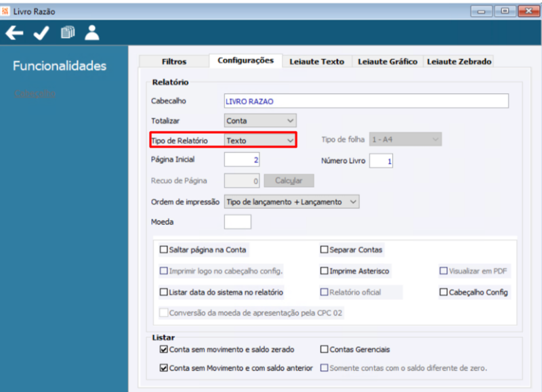Viewport: 542px width, 392px height.
Task: Maximize the Livro Razão window
Action: click(505, 12)
